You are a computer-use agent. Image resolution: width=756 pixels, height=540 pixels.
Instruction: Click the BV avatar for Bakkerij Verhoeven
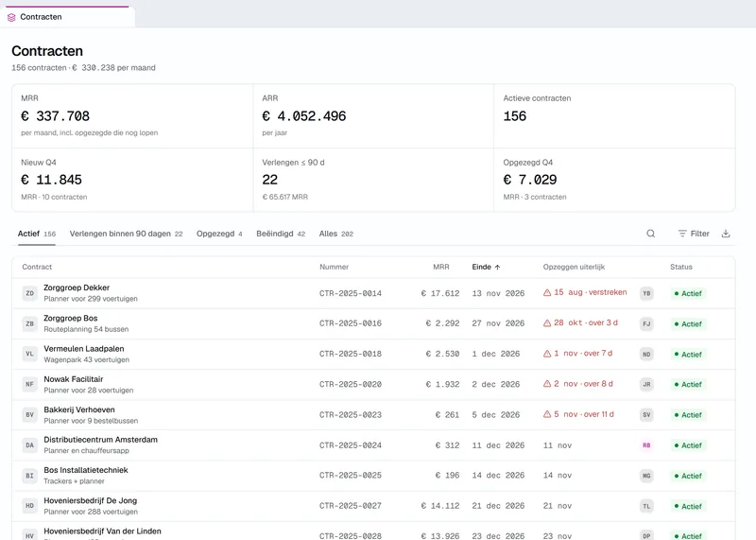(x=30, y=414)
